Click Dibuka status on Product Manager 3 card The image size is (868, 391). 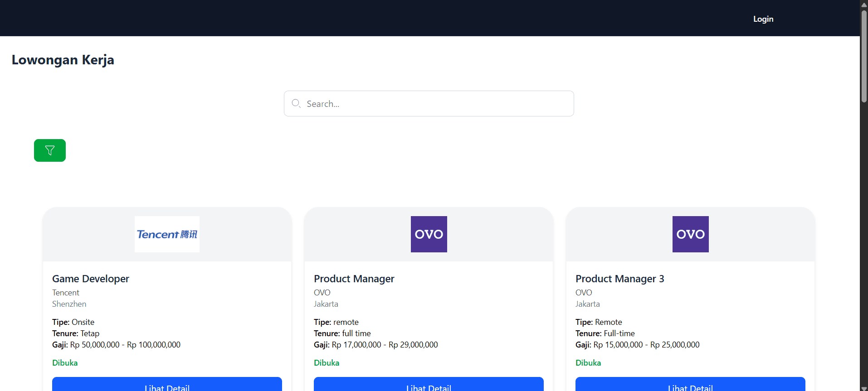click(x=588, y=363)
